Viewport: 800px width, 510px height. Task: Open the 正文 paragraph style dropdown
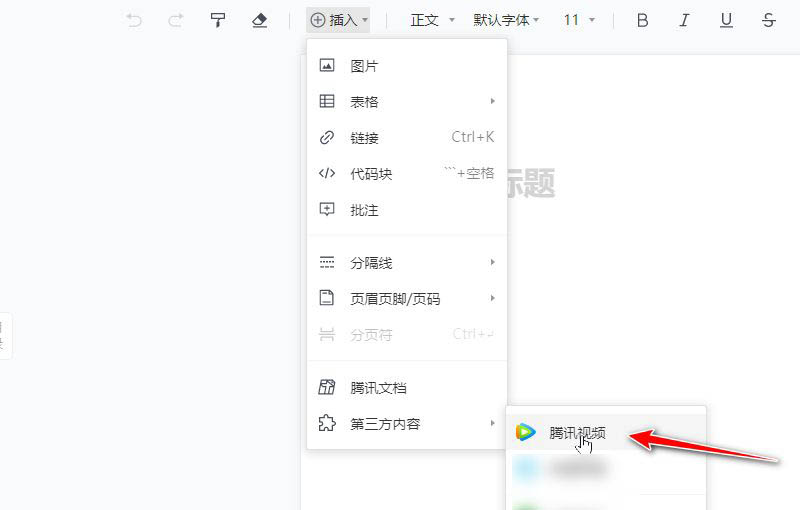pos(432,20)
